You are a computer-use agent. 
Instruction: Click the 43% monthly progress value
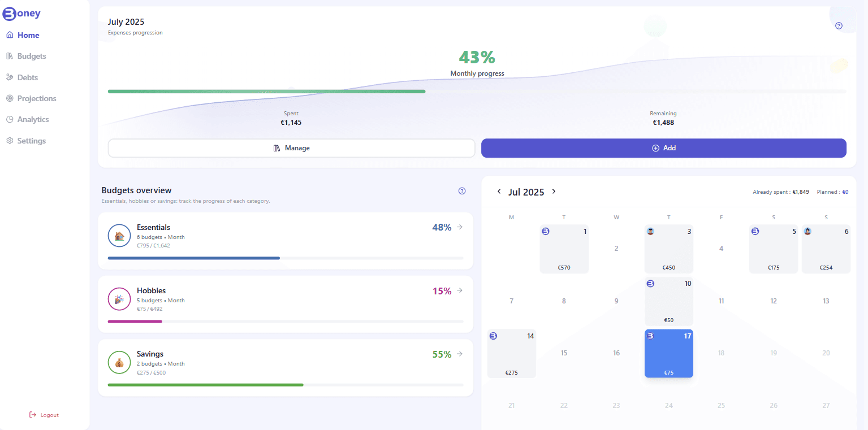(x=477, y=57)
